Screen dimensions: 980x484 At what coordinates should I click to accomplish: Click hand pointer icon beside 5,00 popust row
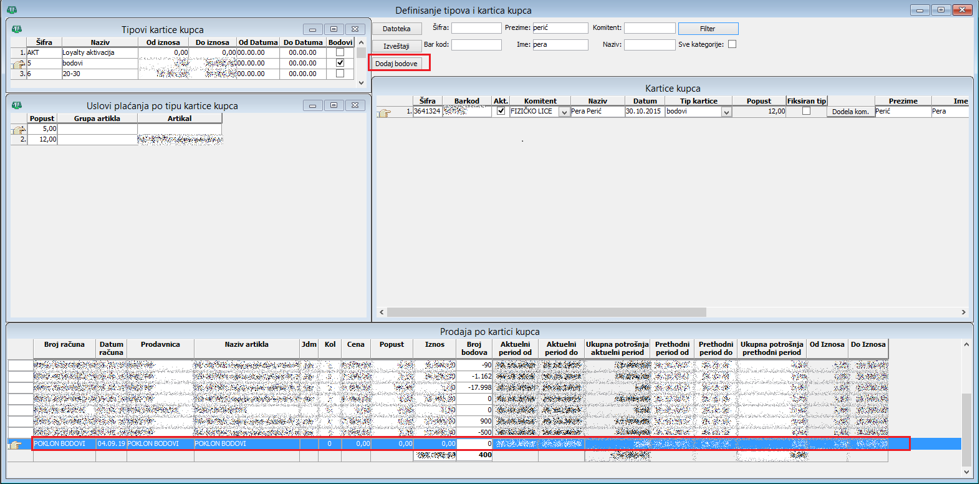click(x=18, y=129)
